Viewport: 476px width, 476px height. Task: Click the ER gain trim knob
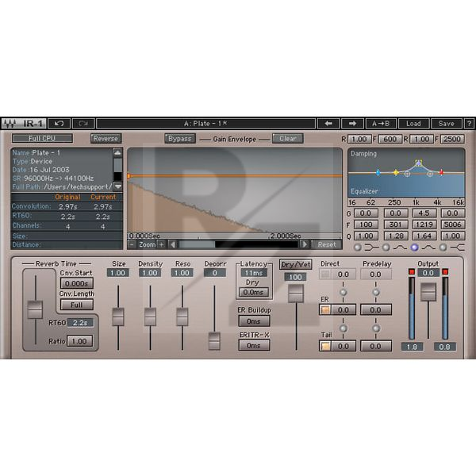(x=344, y=328)
